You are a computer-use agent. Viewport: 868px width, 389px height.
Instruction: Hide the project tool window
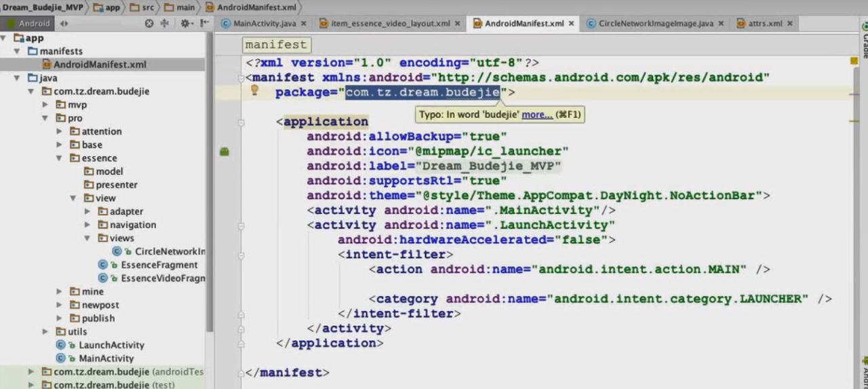tap(202, 23)
